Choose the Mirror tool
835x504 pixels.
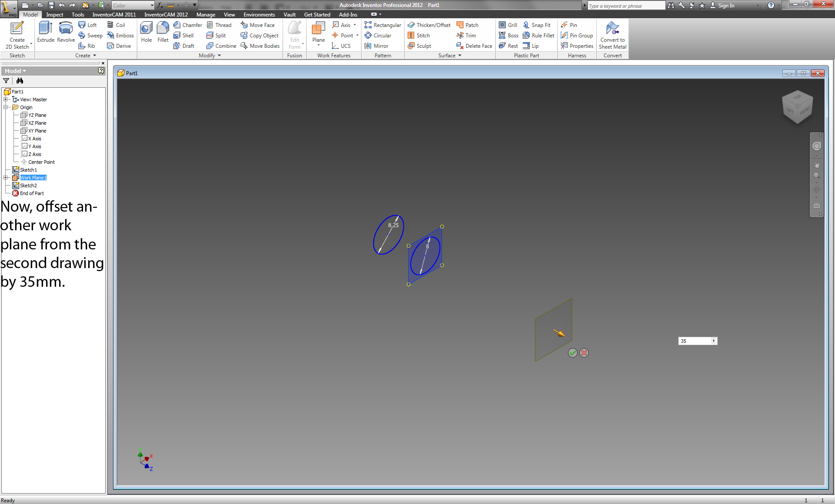click(376, 46)
